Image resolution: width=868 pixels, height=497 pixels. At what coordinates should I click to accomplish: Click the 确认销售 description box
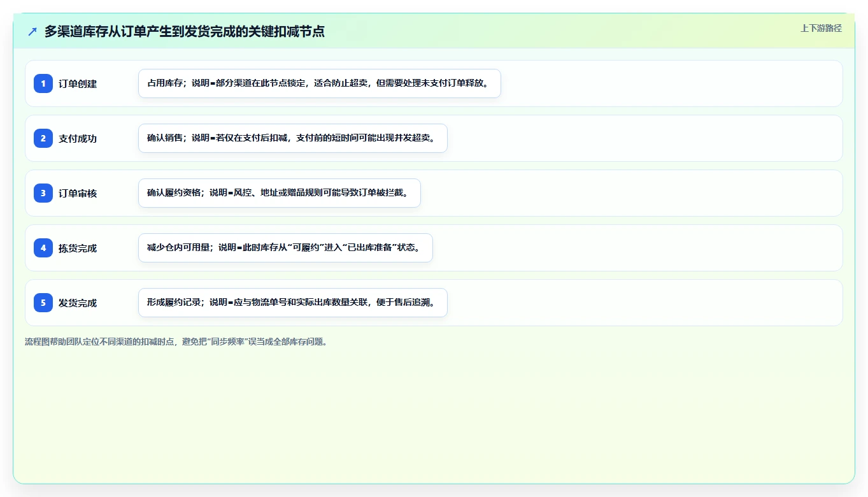click(x=293, y=138)
